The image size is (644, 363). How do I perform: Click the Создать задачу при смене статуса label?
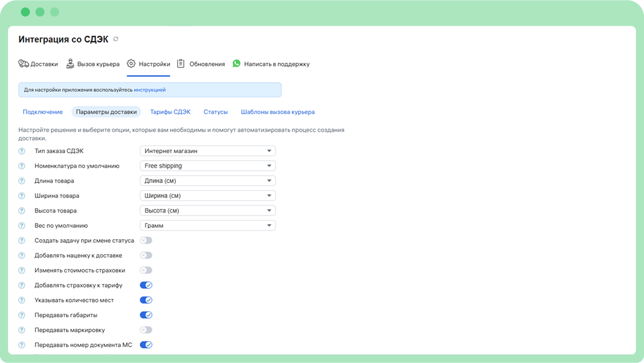[85, 241]
